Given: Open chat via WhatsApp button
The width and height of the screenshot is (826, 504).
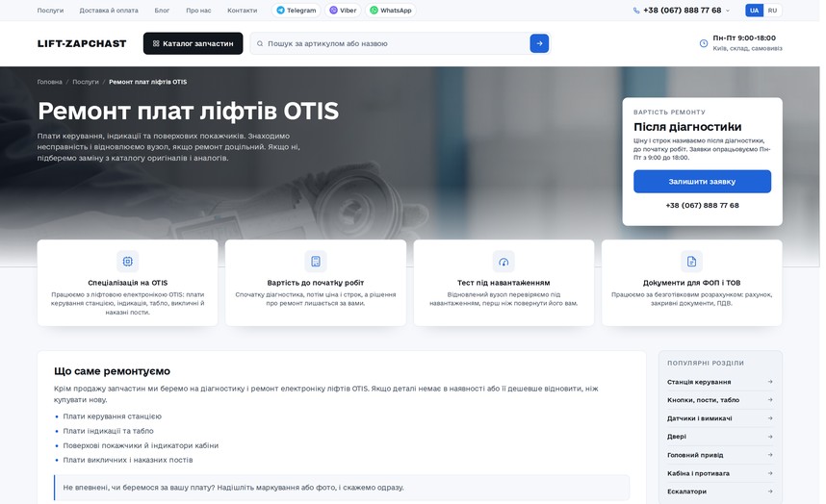Looking at the screenshot, I should point(390,10).
